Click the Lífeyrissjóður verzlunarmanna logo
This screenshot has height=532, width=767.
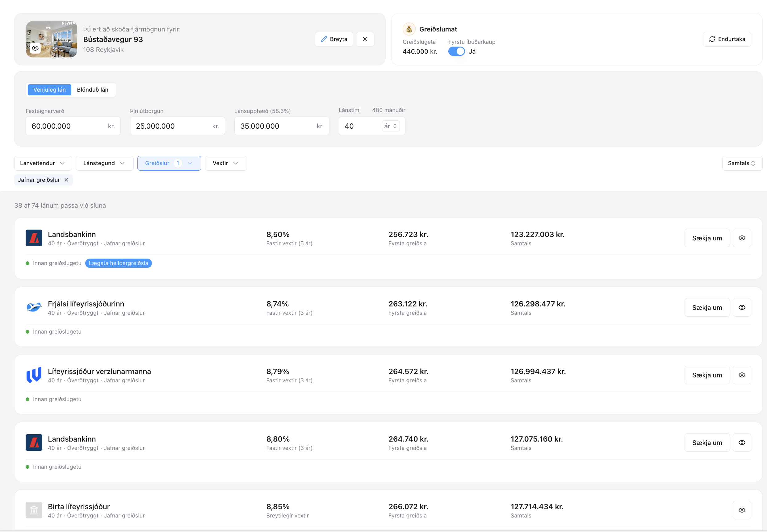point(34,375)
